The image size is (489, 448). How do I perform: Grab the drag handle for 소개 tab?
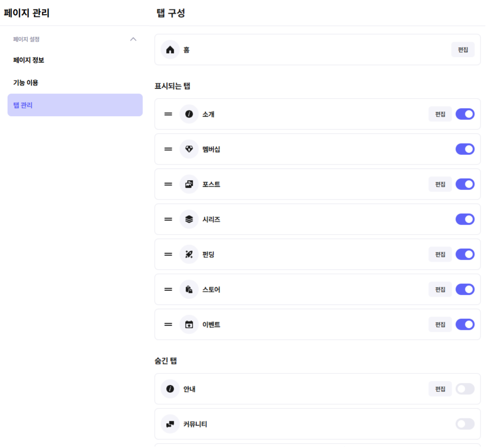tap(168, 114)
